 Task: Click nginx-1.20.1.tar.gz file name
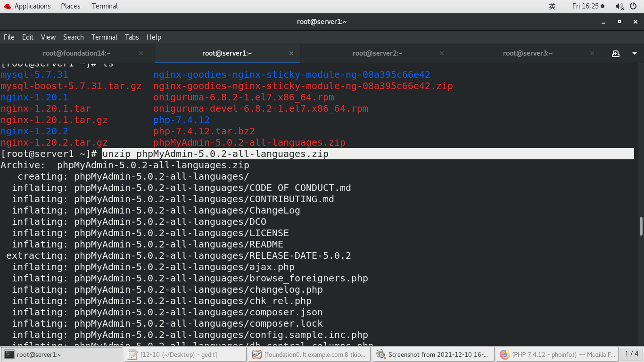coord(54,120)
